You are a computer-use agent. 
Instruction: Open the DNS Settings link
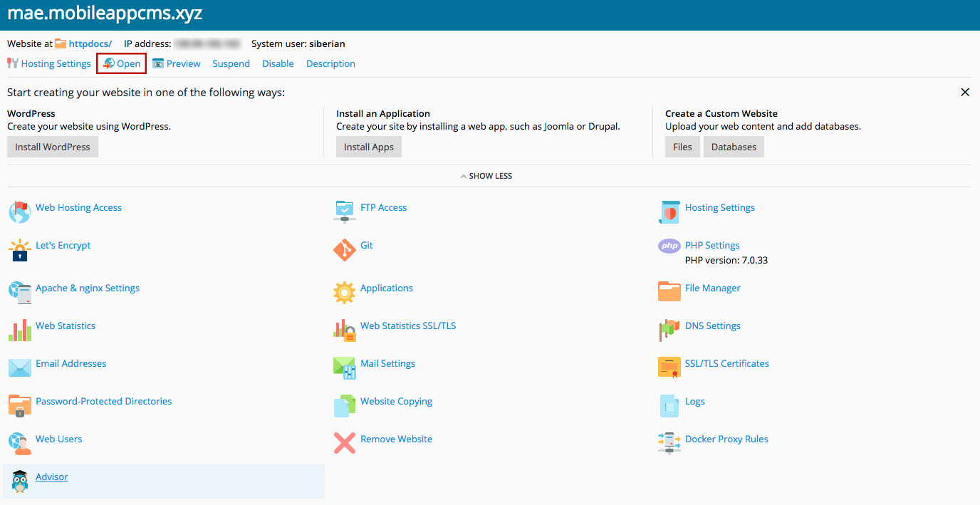tap(712, 326)
